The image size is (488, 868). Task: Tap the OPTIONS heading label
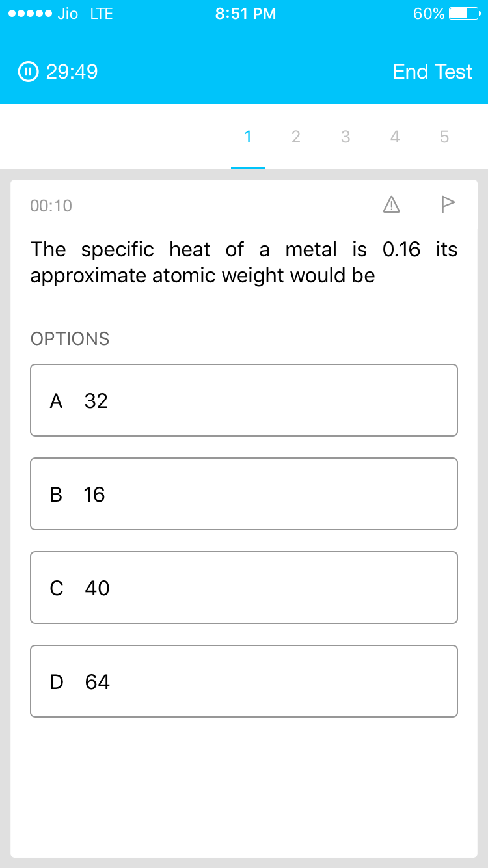click(70, 339)
